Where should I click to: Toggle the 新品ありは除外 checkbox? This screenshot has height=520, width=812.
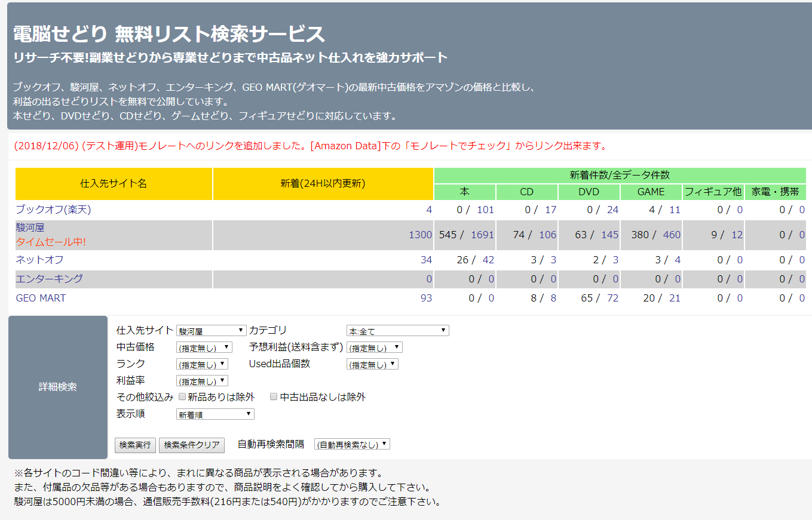(x=182, y=396)
